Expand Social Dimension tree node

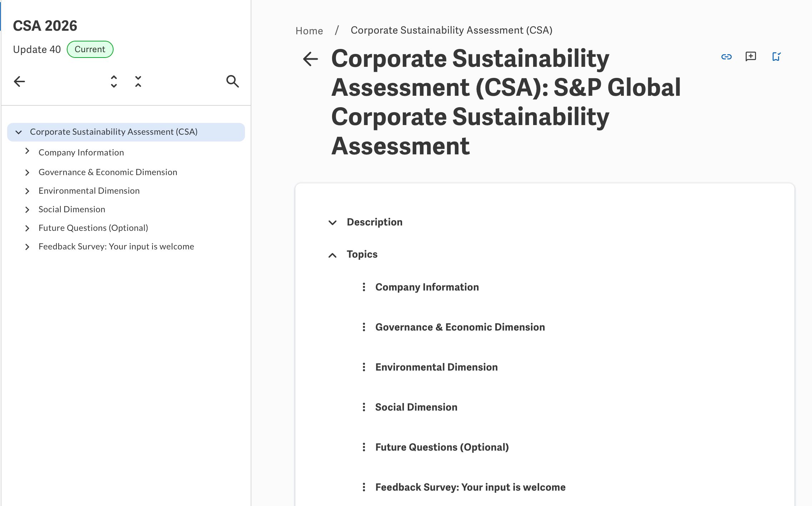[x=27, y=210]
